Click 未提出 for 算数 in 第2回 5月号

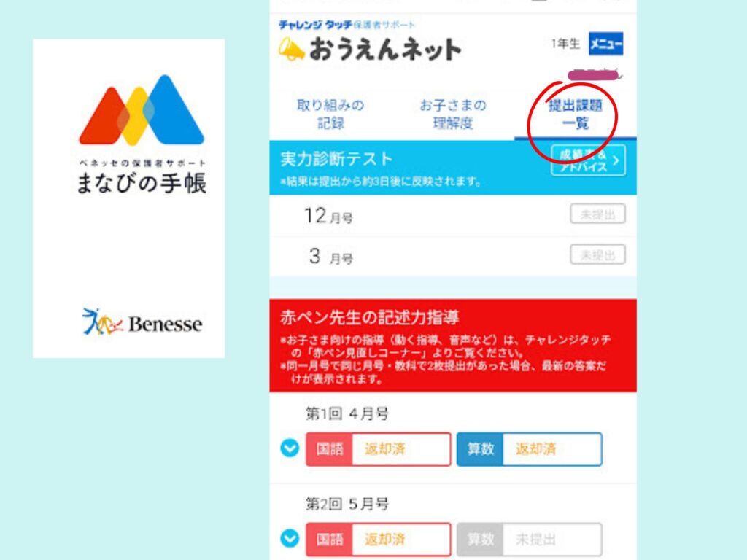pyautogui.click(x=551, y=540)
